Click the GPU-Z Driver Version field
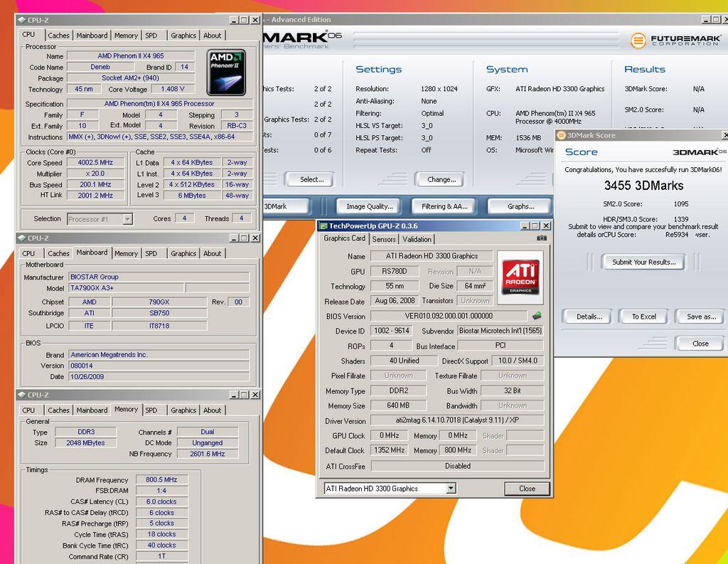Image resolution: width=728 pixels, height=564 pixels. [457, 420]
